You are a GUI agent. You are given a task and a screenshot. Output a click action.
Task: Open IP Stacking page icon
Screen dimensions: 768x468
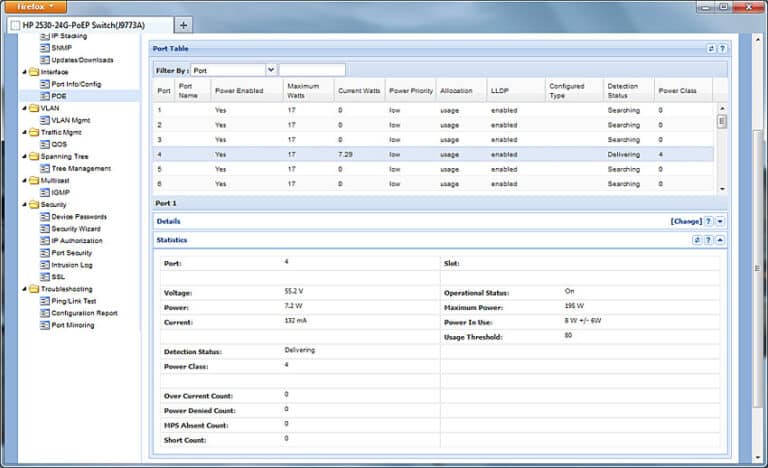(x=45, y=36)
